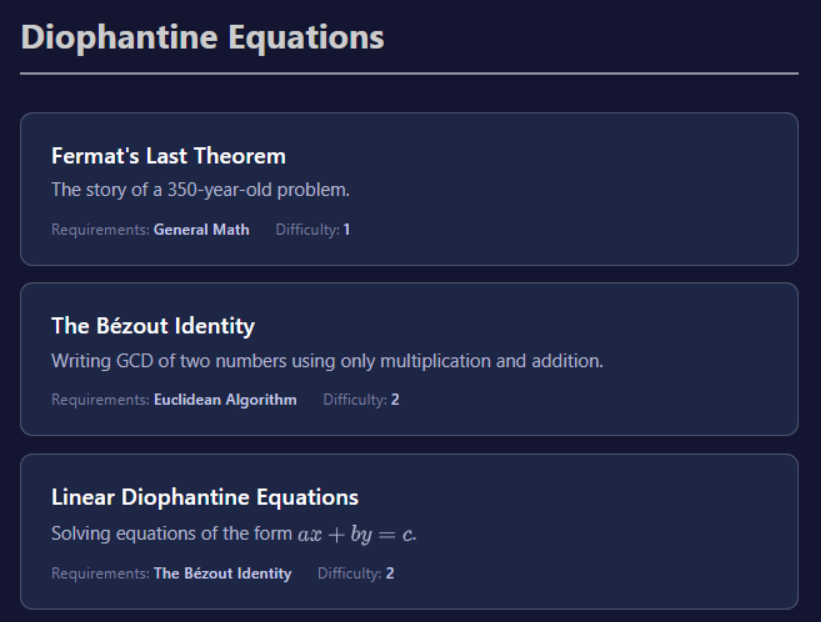821x622 pixels.
Task: Click the Diophantine Equations page heading
Action: point(205,38)
